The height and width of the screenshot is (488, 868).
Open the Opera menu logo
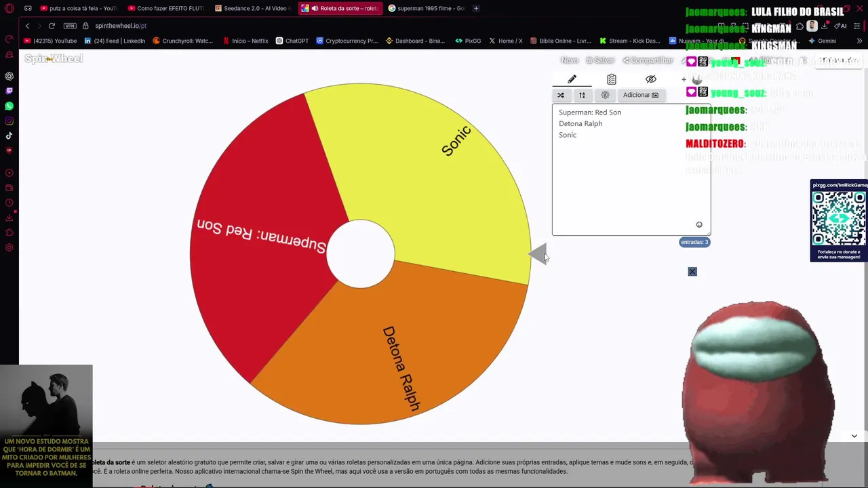(x=9, y=8)
